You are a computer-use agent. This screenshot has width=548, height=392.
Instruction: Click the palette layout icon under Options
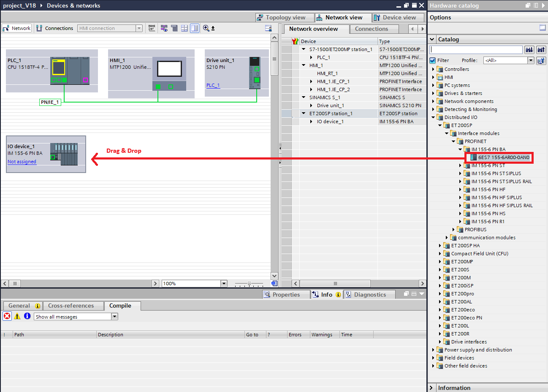click(543, 27)
